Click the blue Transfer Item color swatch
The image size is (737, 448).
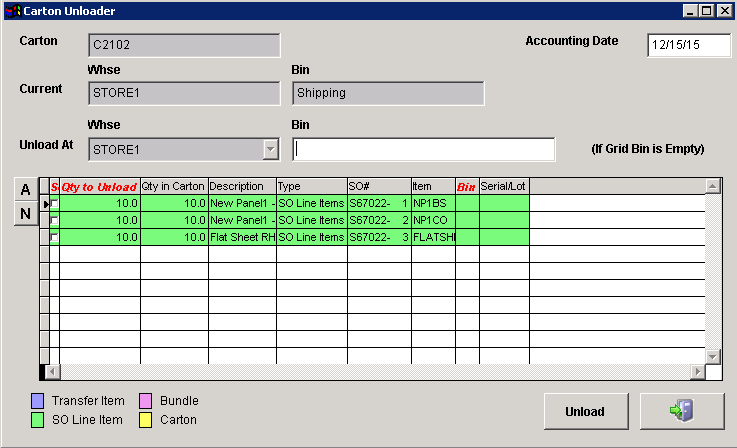(36, 401)
